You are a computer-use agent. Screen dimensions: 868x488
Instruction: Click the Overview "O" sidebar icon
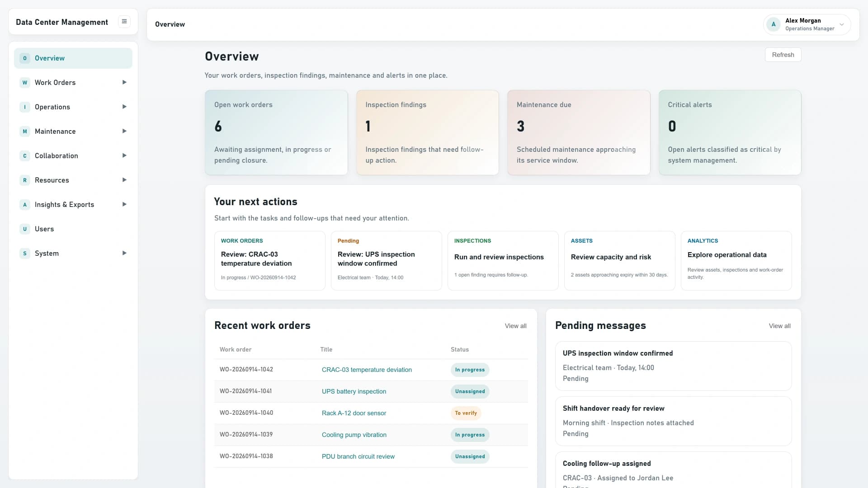[25, 58]
